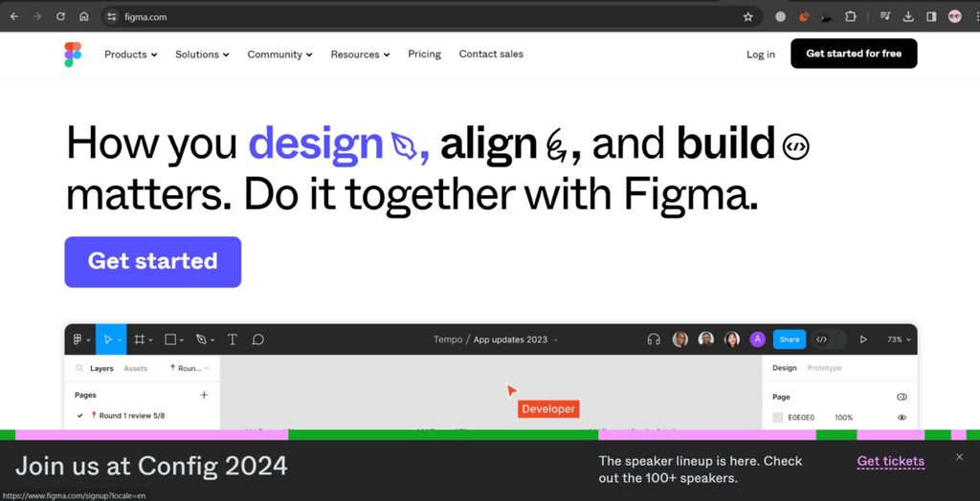Reload the page with the refresh icon

pos(60,17)
